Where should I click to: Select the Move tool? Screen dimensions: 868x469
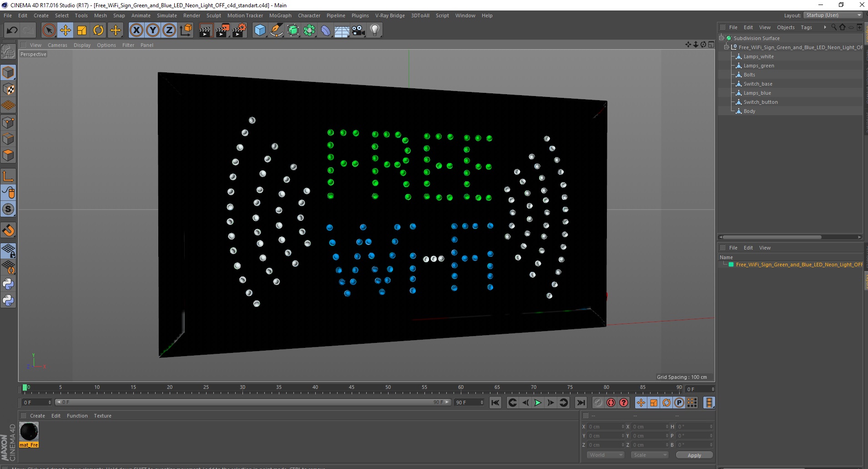point(66,31)
